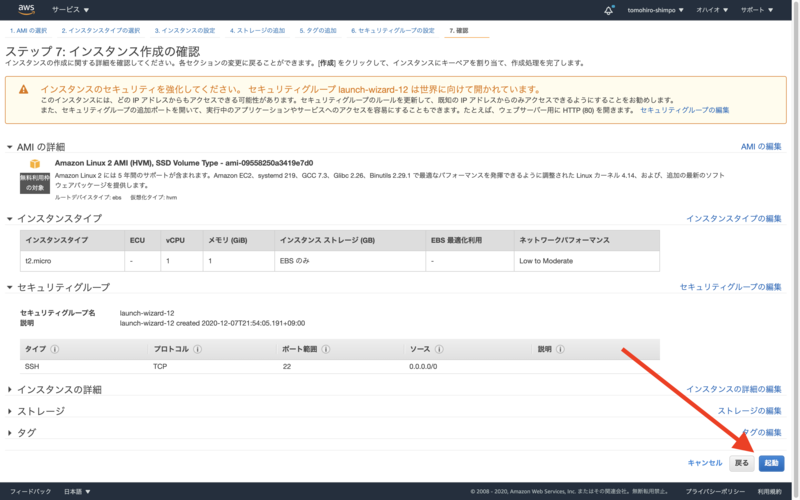Click the warning triangle icon

pos(23,89)
